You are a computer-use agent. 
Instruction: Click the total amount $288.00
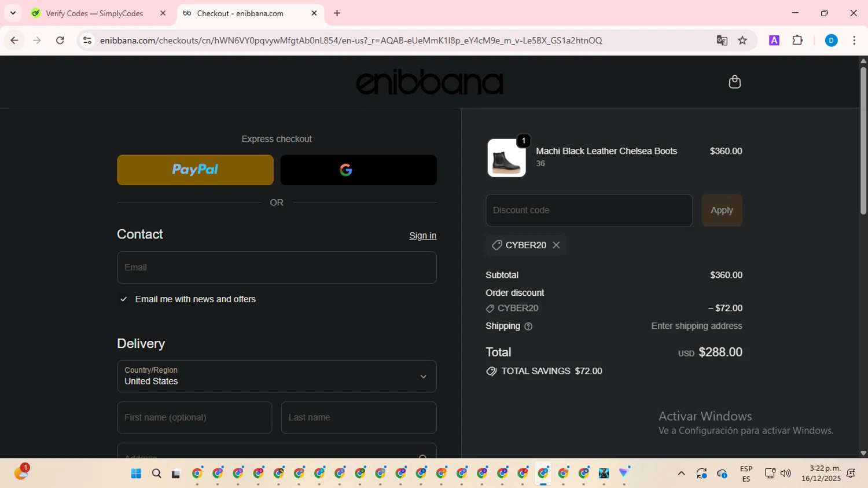pyautogui.click(x=720, y=352)
